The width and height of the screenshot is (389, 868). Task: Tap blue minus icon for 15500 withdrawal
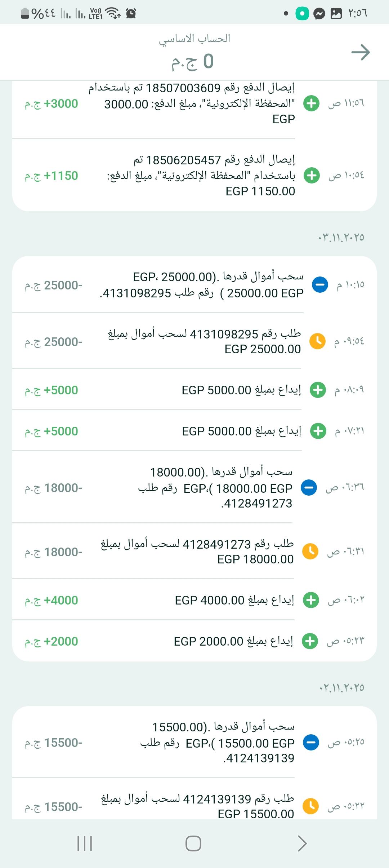(x=311, y=742)
